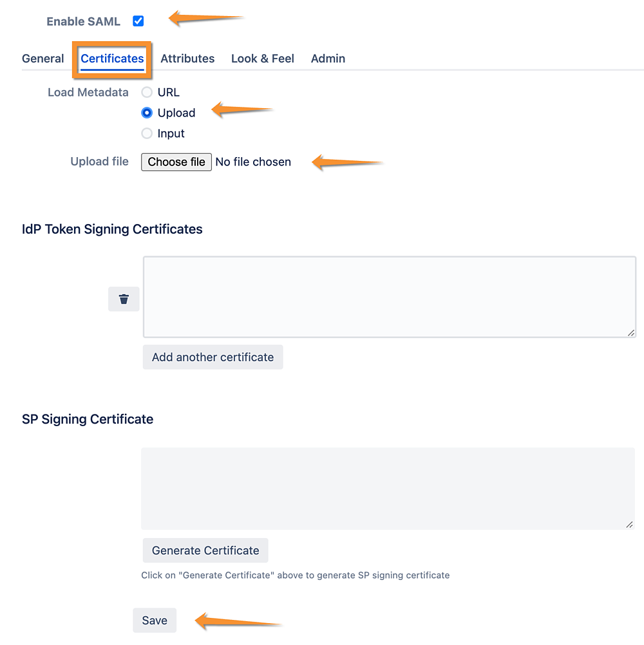
Task: Switch to the Certificates tab
Action: (112, 59)
